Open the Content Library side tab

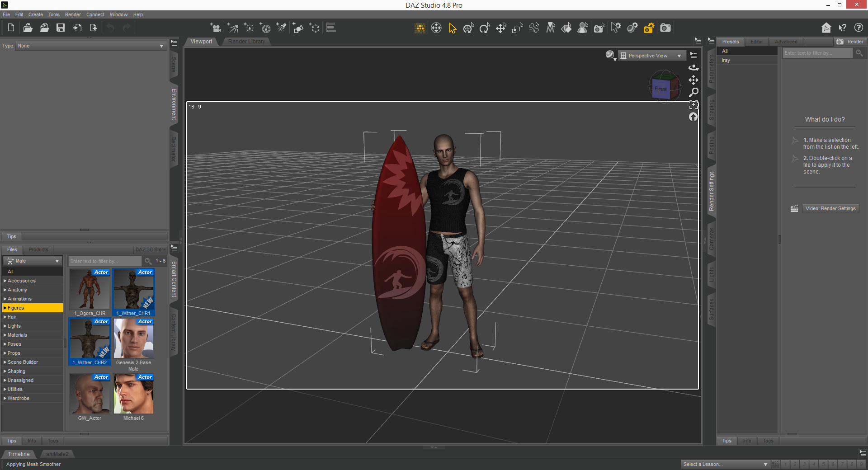[174, 332]
